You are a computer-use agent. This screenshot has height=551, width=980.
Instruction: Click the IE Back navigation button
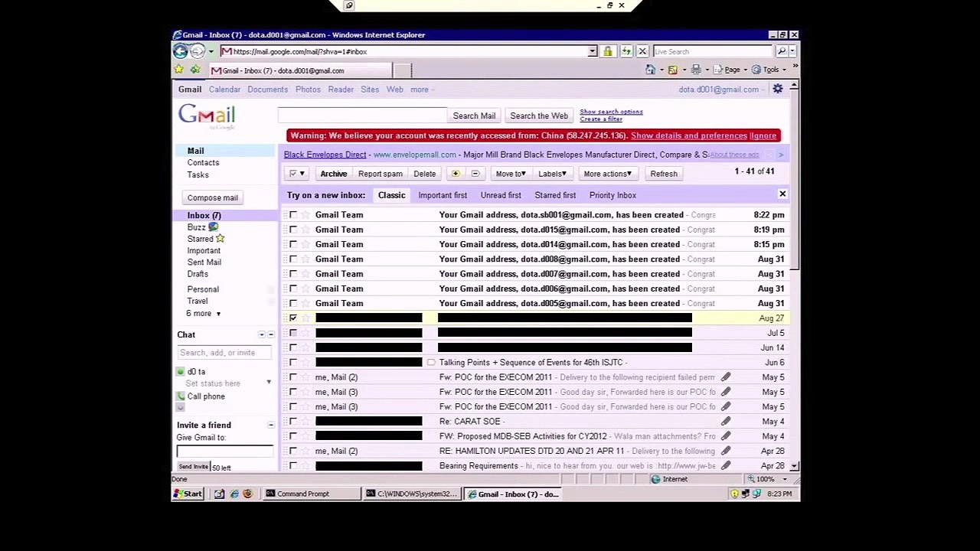click(180, 51)
